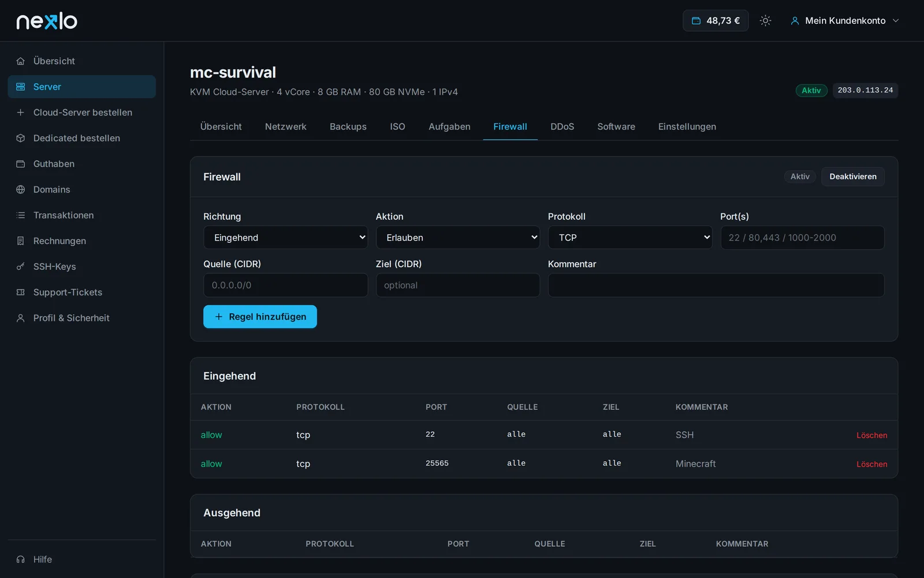Click the cube icon beside Dedicated bestellen
924x578 pixels.
[21, 138]
